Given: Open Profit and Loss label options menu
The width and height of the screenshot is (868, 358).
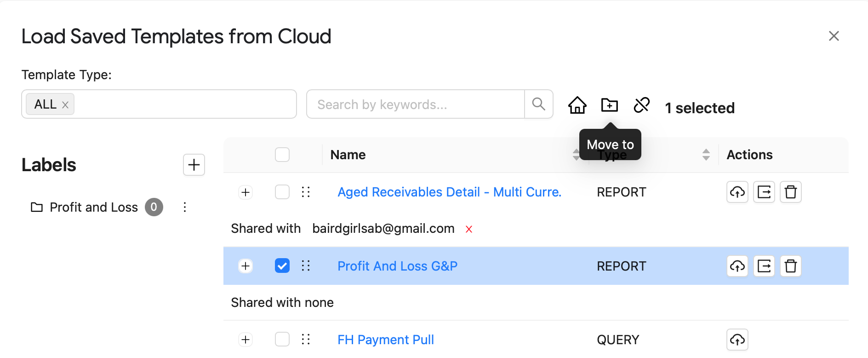Looking at the screenshot, I should point(185,207).
